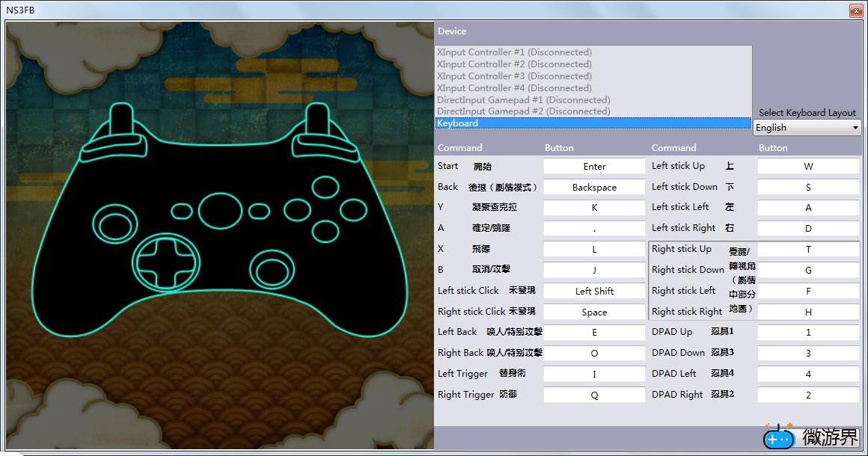Viewport: 868px width, 456px height.
Task: Click the 'Left stick Click' command label
Action: tap(468, 291)
